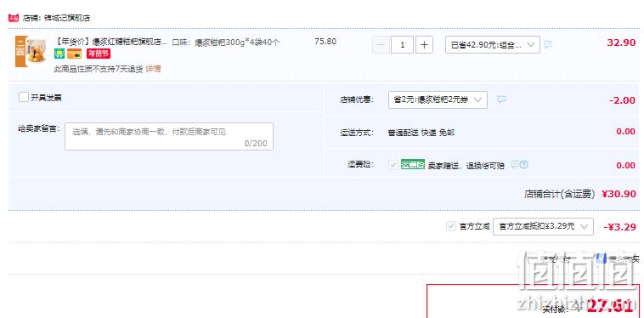644x318 pixels.
Task: Toggle the 官方立减 checkbox
Action: pyautogui.click(x=451, y=226)
